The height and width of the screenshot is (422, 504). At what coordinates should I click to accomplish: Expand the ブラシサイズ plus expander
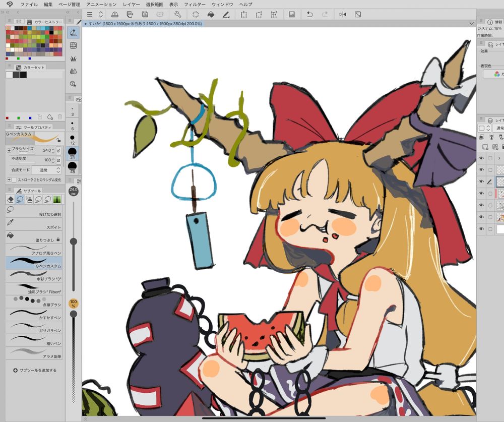[9, 150]
